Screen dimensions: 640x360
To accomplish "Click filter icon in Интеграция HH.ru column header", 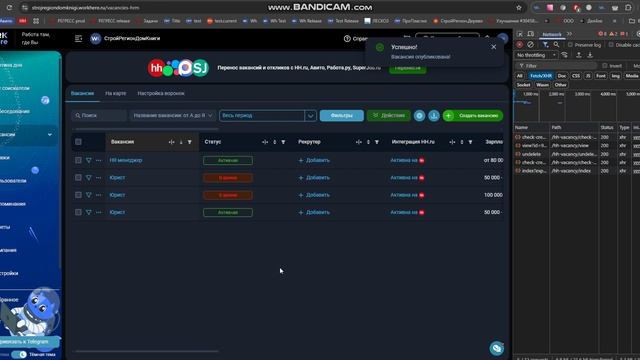I will tap(470, 142).
